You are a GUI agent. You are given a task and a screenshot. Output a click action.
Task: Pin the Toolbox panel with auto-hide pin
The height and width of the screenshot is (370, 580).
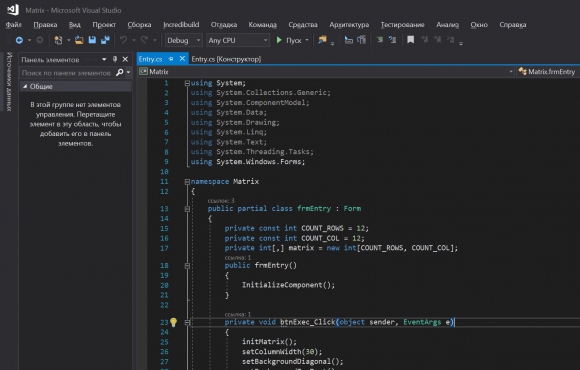point(115,59)
